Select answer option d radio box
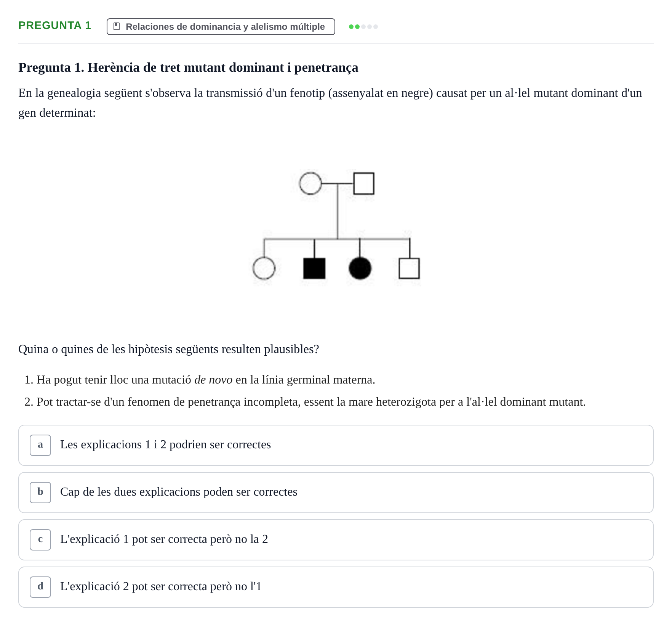This screenshot has width=672, height=626. (x=40, y=587)
